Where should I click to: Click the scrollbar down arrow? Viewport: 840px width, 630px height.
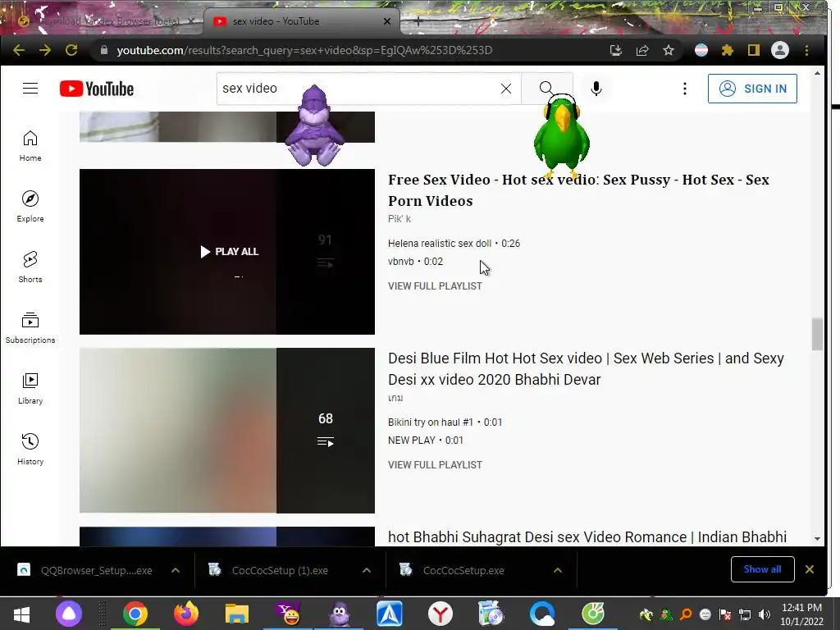[x=817, y=539]
